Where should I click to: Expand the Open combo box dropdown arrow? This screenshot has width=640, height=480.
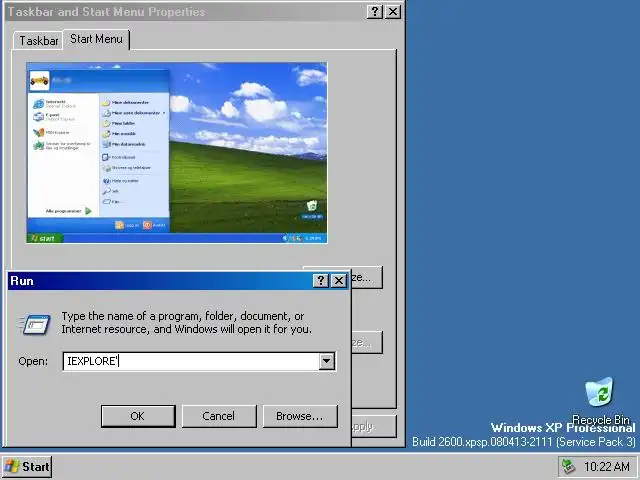327,361
